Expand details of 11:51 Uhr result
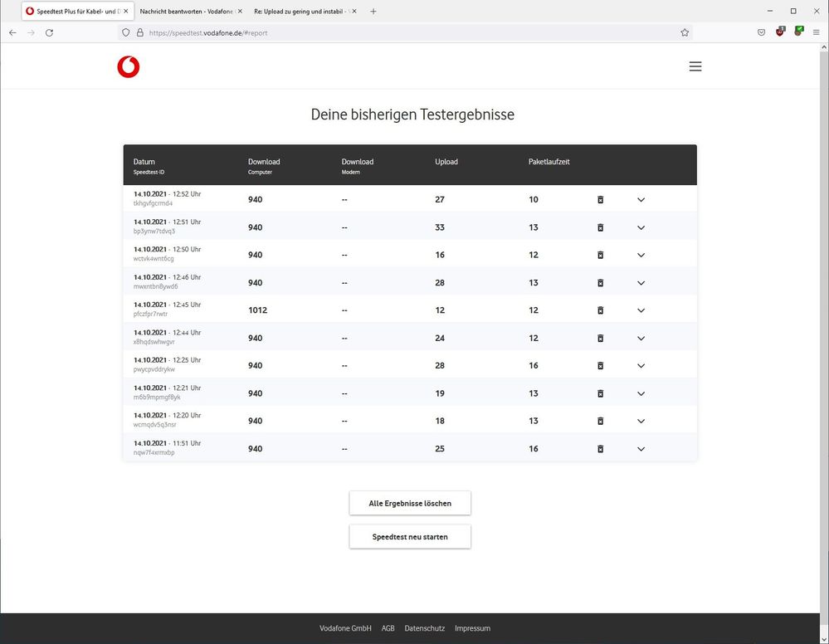The width and height of the screenshot is (829, 644). tap(641, 449)
